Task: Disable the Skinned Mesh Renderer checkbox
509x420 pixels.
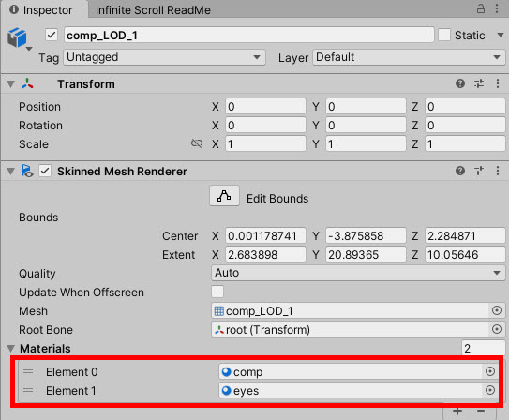Action: click(45, 171)
